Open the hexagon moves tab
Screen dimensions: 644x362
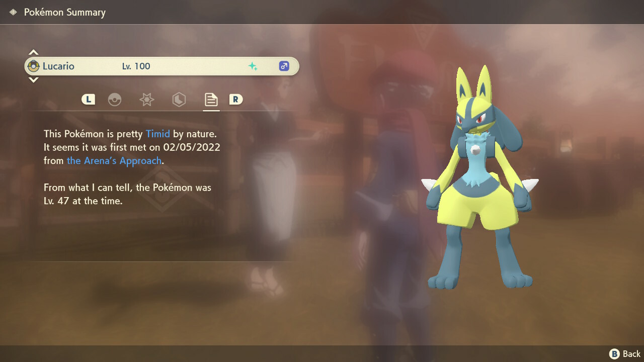(179, 100)
